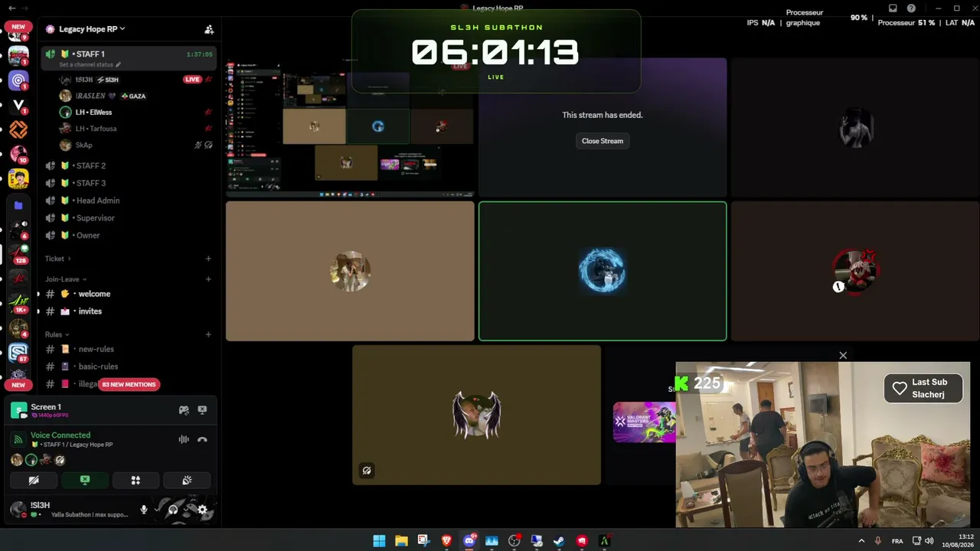
Task: Open the purple target-logo server in the sidebar
Action: (x=18, y=80)
